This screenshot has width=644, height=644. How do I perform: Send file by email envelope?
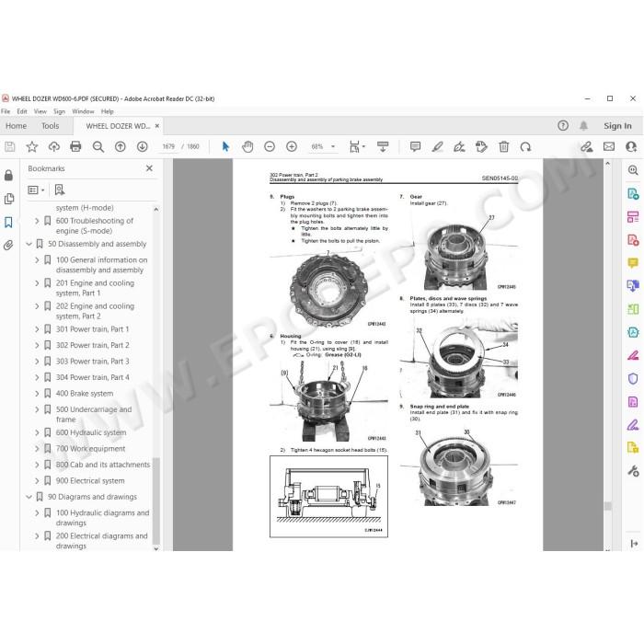tap(609, 146)
